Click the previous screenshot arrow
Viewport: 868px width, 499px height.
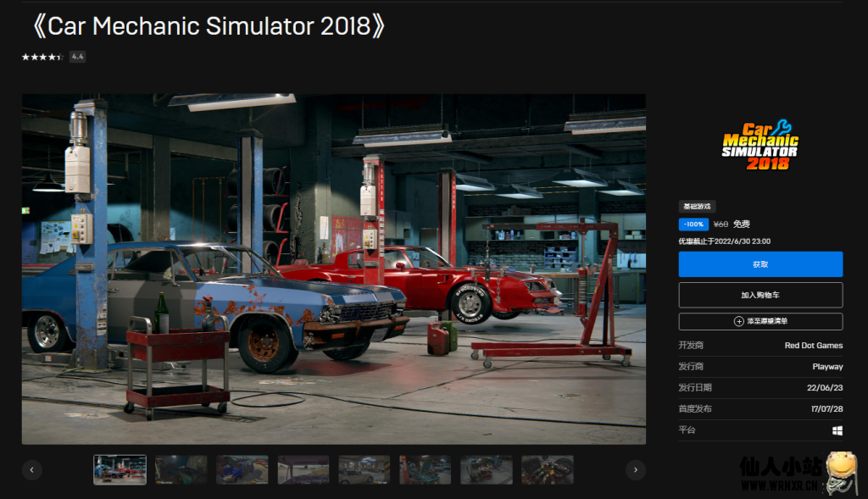click(x=32, y=469)
